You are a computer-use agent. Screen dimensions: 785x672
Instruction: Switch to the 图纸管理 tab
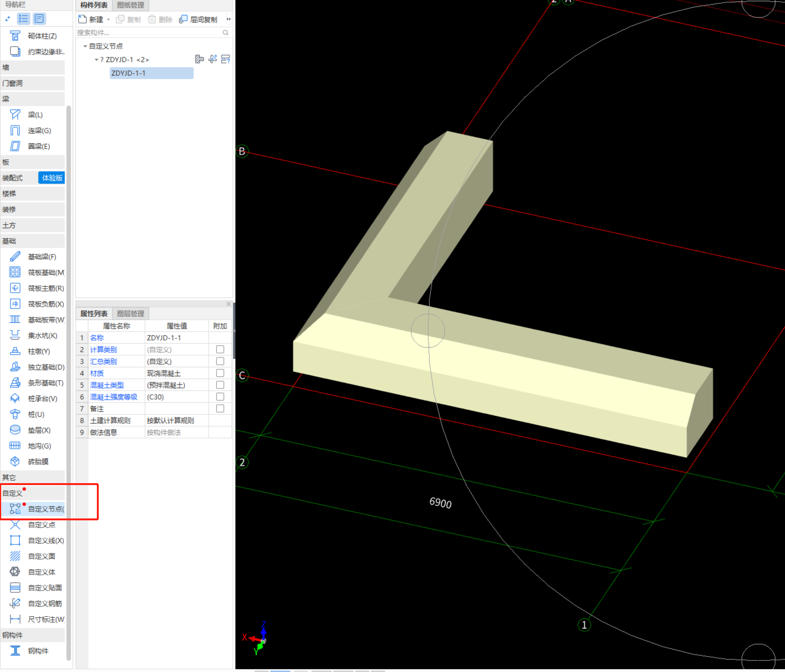pos(131,5)
